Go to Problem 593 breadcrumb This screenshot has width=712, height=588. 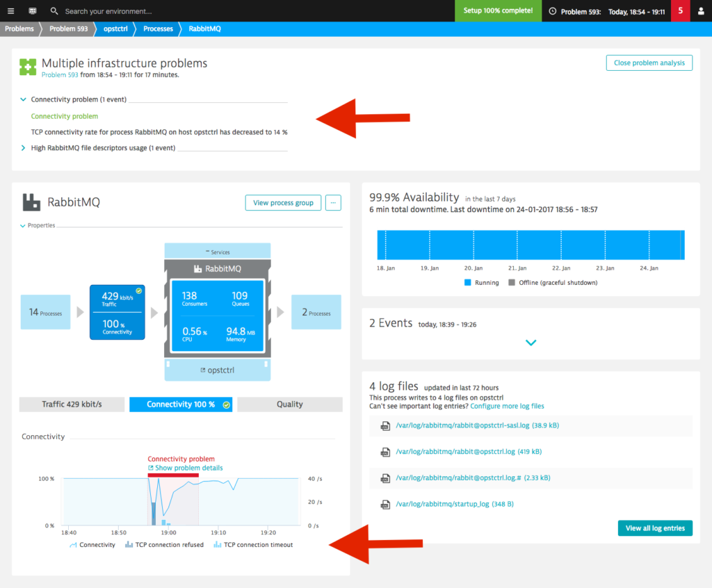tap(69, 28)
